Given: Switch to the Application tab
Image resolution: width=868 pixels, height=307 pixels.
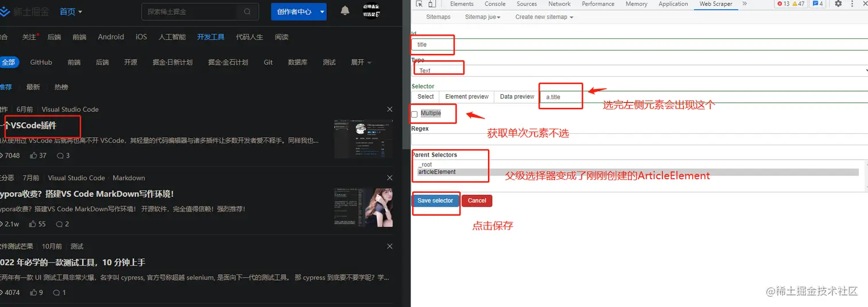Looking at the screenshot, I should [x=673, y=4].
